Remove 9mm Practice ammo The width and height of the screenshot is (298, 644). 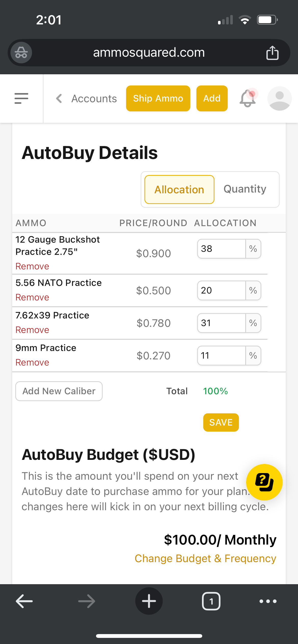[32, 362]
